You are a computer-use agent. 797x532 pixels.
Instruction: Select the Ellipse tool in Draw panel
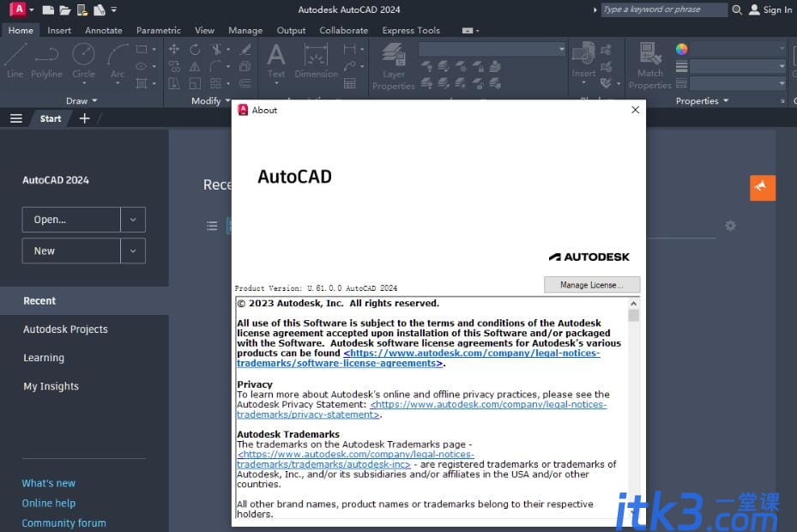tap(142, 66)
